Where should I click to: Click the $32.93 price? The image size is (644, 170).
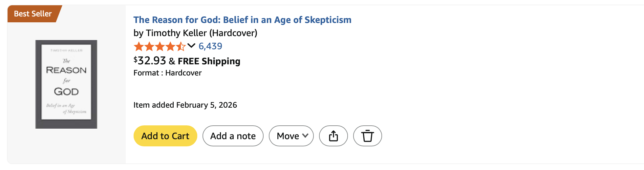150,61
